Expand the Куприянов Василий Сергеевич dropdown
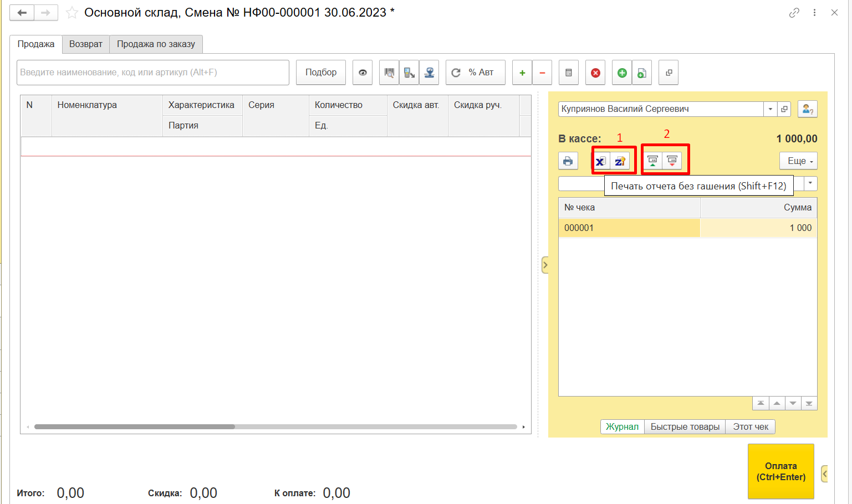This screenshot has height=504, width=852. point(770,109)
